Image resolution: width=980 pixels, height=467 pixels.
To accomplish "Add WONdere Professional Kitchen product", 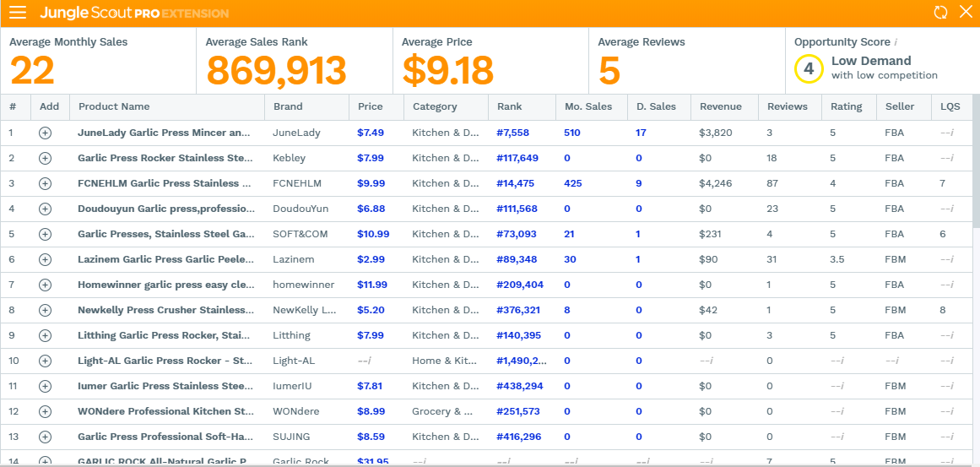I will 45,411.
